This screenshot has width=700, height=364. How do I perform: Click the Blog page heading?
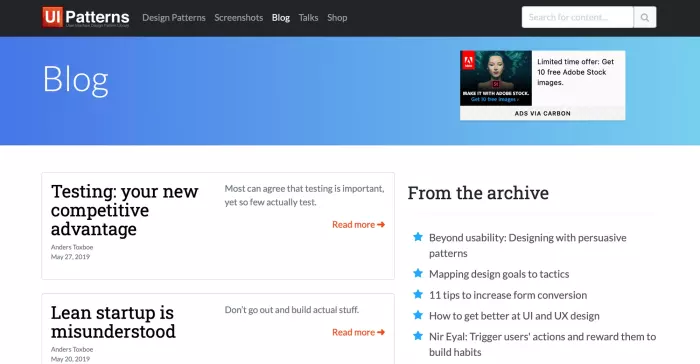pos(75,79)
